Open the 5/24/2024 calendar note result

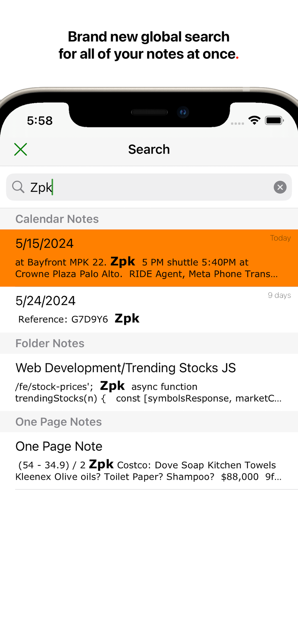149,310
